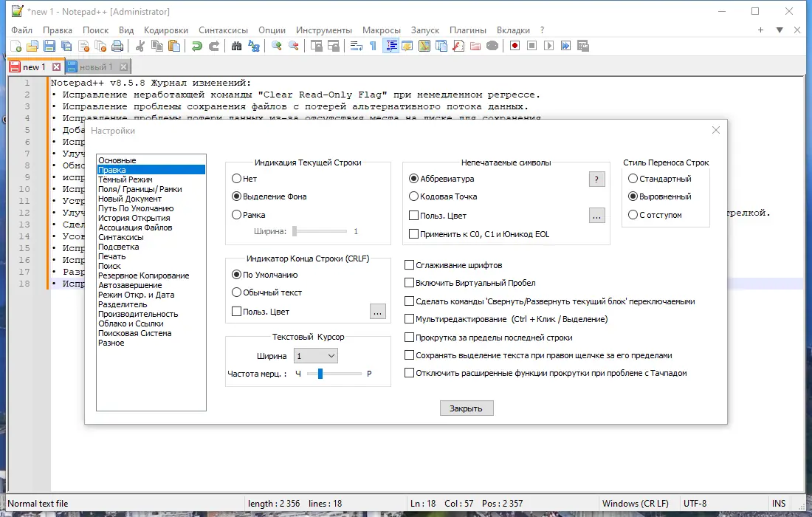Click the green Undo arrow icon
Image resolution: width=812 pixels, height=517 pixels.
[x=197, y=46]
